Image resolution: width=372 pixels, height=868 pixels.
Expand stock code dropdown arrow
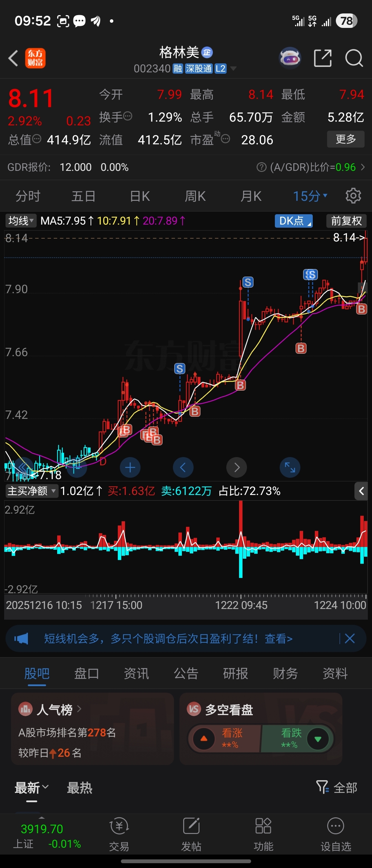click(233, 69)
